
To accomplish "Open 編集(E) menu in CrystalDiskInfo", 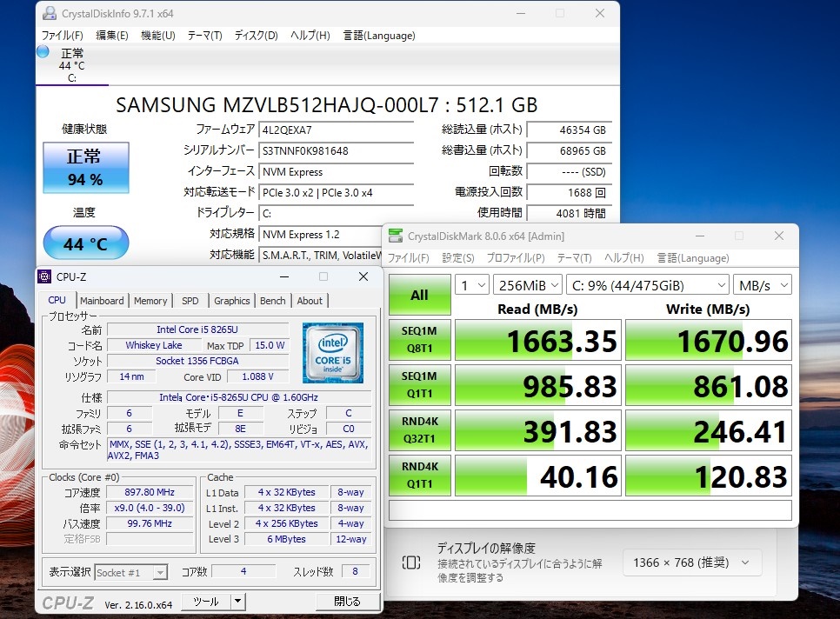I will [x=112, y=36].
